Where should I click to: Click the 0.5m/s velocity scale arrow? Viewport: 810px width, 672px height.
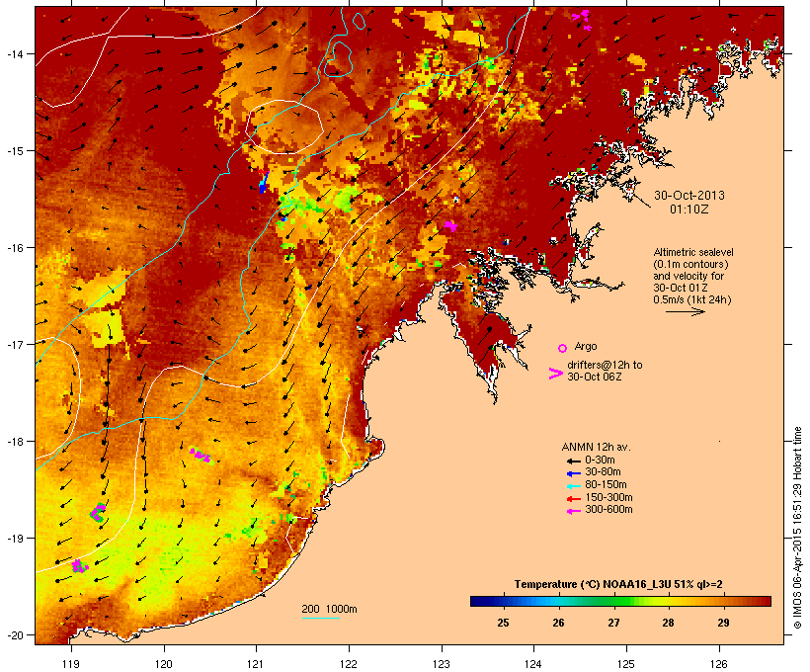[685, 311]
